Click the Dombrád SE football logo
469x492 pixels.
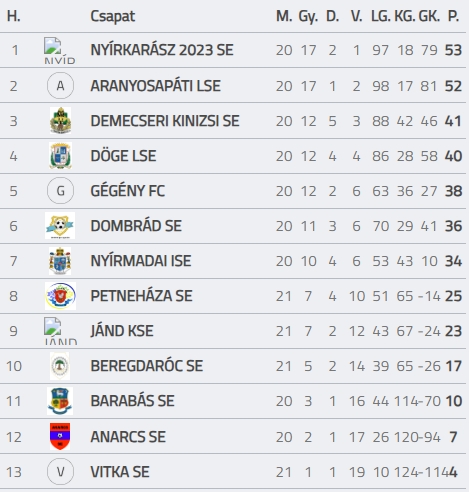tap(60, 226)
